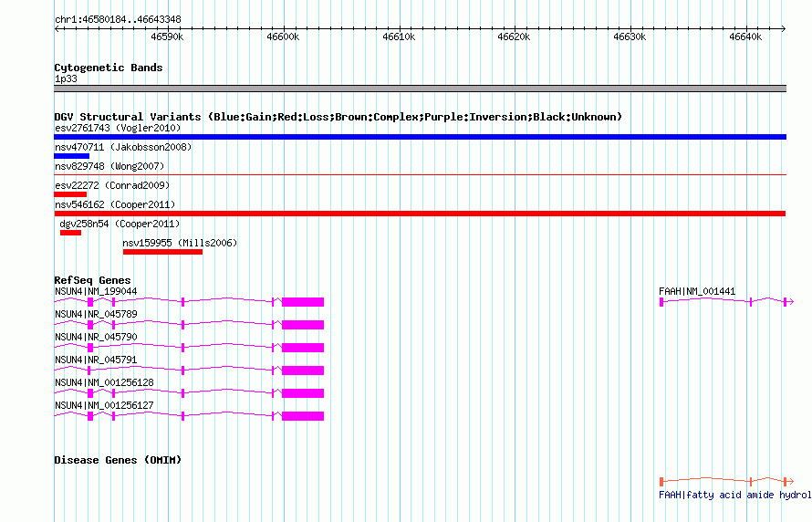
Task: Click the 46600k ruler tick label
Action: point(283,37)
